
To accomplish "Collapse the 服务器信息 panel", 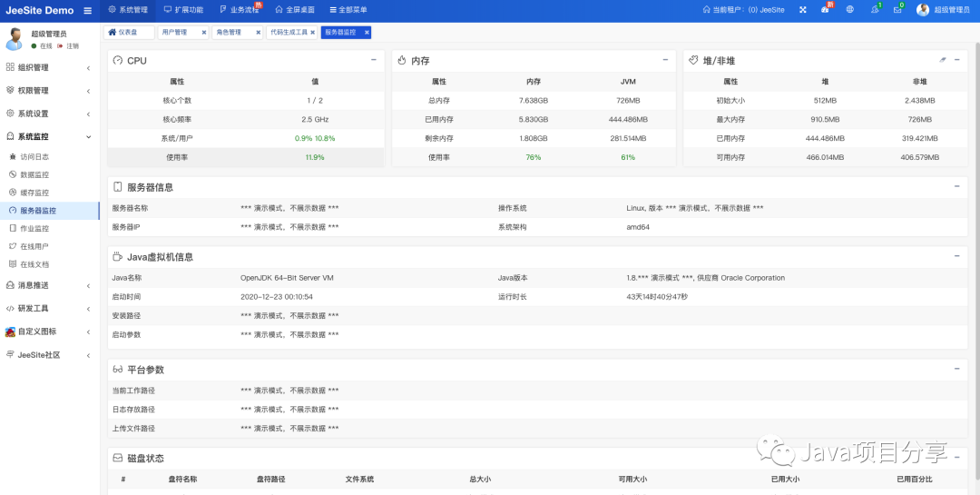I will tap(956, 186).
